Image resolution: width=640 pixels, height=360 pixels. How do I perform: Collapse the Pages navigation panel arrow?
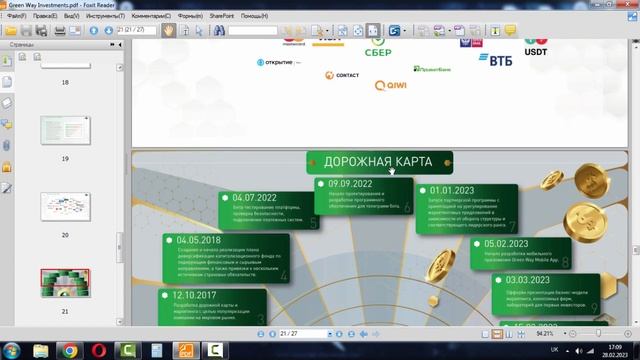(120, 44)
